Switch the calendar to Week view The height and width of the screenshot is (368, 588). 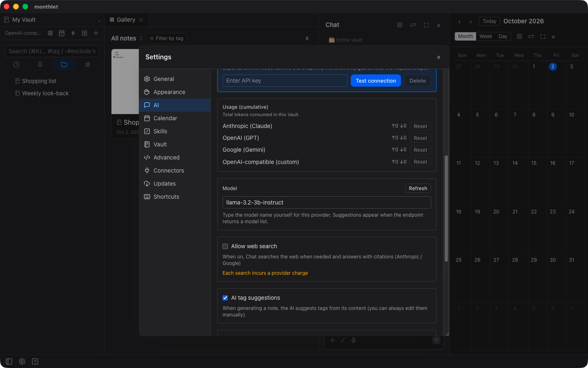(486, 36)
